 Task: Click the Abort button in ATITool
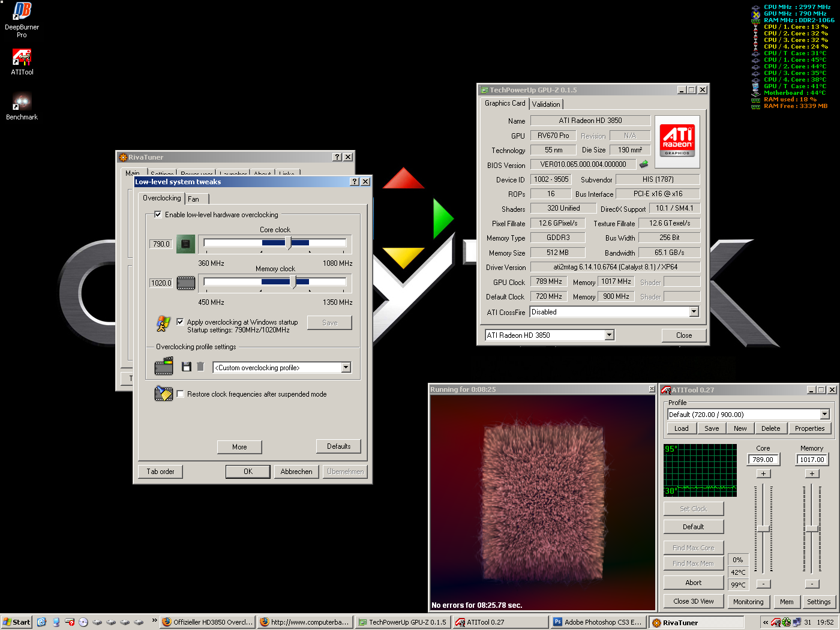pos(693,583)
